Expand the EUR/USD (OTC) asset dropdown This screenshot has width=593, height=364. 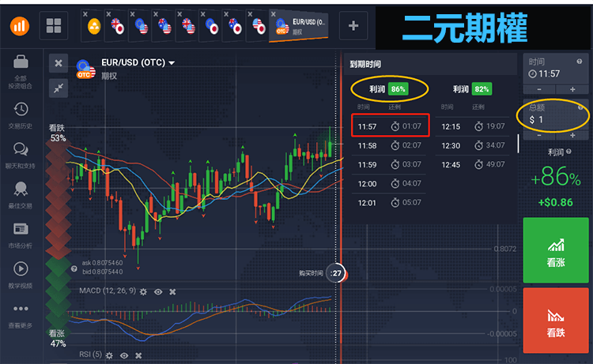[x=172, y=62]
